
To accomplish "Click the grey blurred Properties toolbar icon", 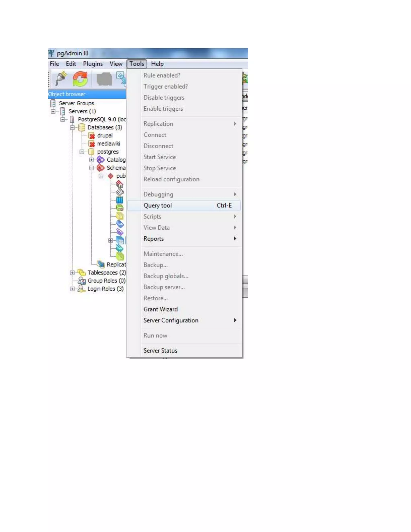I will point(104,79).
